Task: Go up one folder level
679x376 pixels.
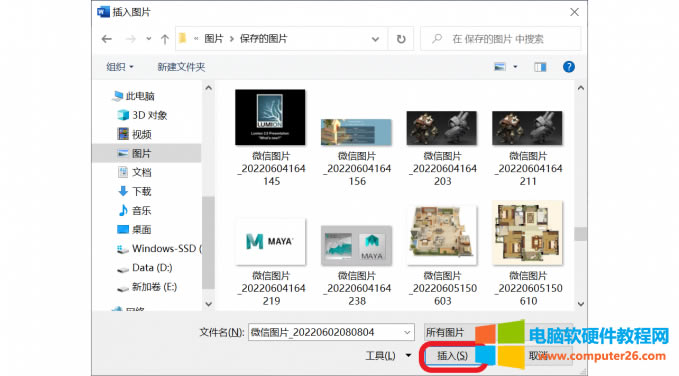Action: 165,39
